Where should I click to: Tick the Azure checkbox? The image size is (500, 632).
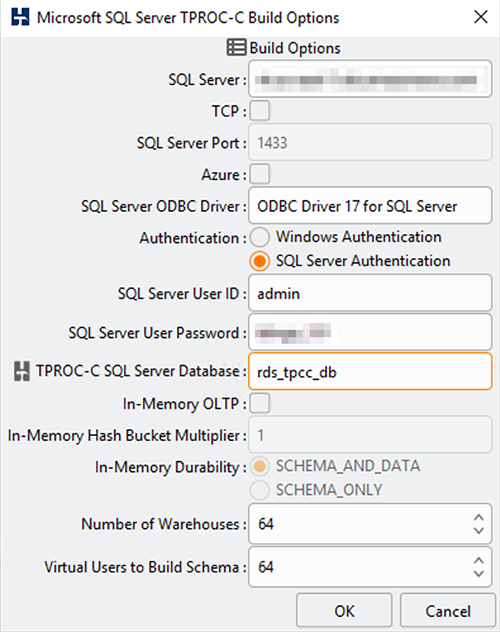click(x=260, y=174)
